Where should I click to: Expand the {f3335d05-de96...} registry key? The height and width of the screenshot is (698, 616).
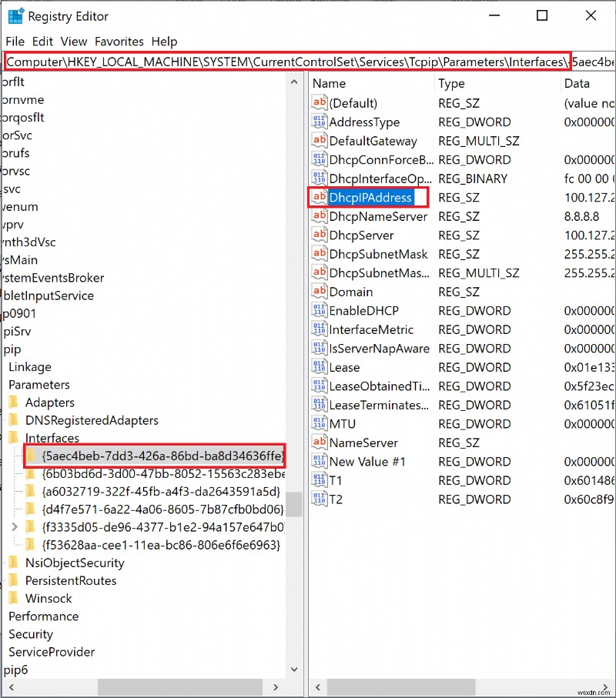click(15, 527)
